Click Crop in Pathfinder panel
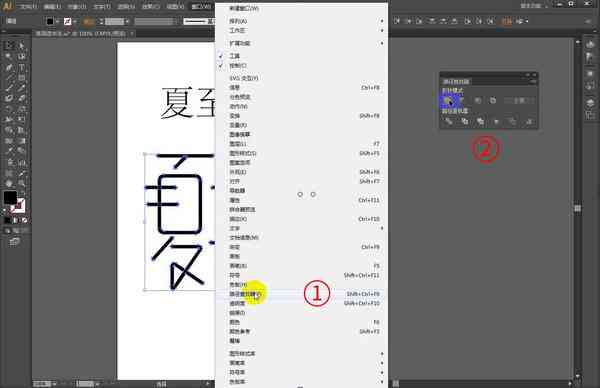 coord(496,122)
